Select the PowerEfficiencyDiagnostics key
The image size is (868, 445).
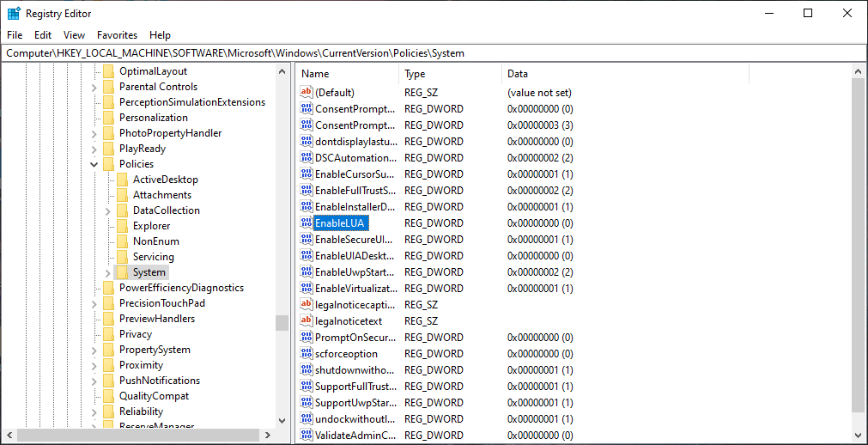tap(181, 288)
